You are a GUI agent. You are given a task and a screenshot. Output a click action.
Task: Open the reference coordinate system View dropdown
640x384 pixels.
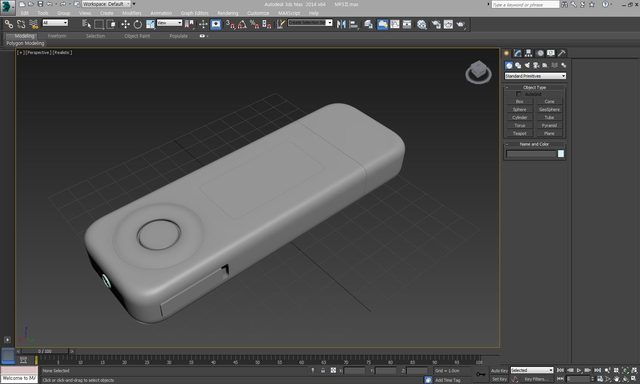pos(169,23)
